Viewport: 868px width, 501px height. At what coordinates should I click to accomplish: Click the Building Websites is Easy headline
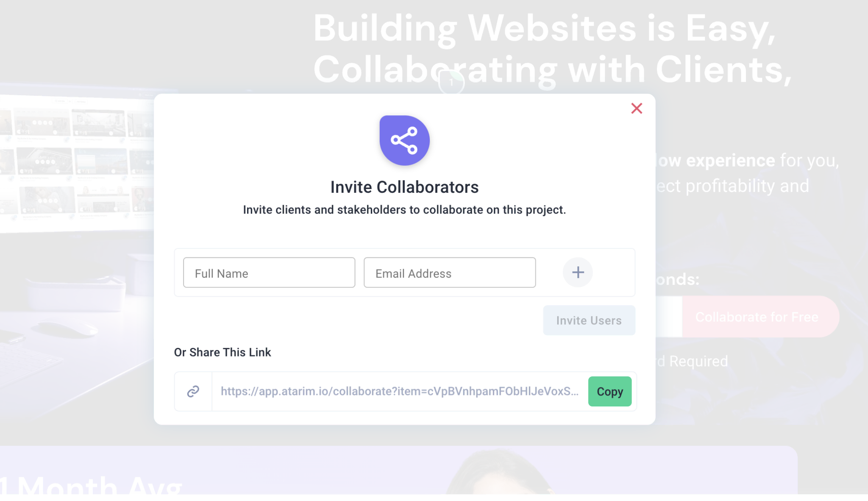[544, 29]
